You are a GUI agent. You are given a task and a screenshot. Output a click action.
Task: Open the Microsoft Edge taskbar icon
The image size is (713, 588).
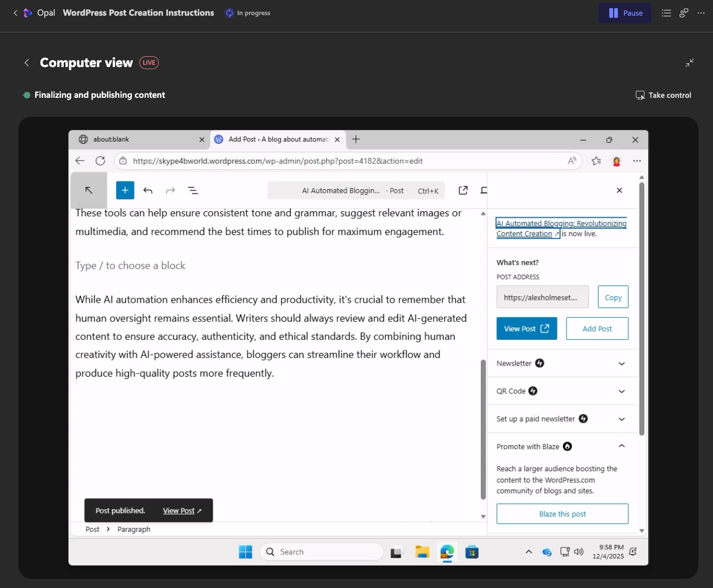point(447,552)
